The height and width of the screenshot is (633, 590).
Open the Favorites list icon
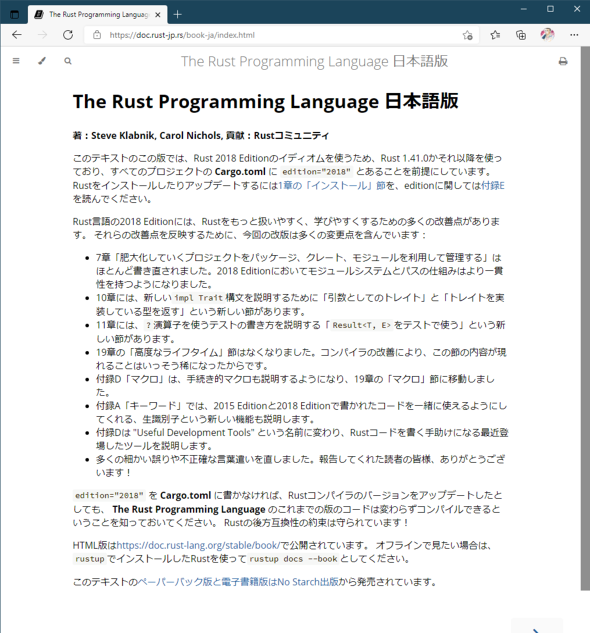pyautogui.click(x=495, y=35)
